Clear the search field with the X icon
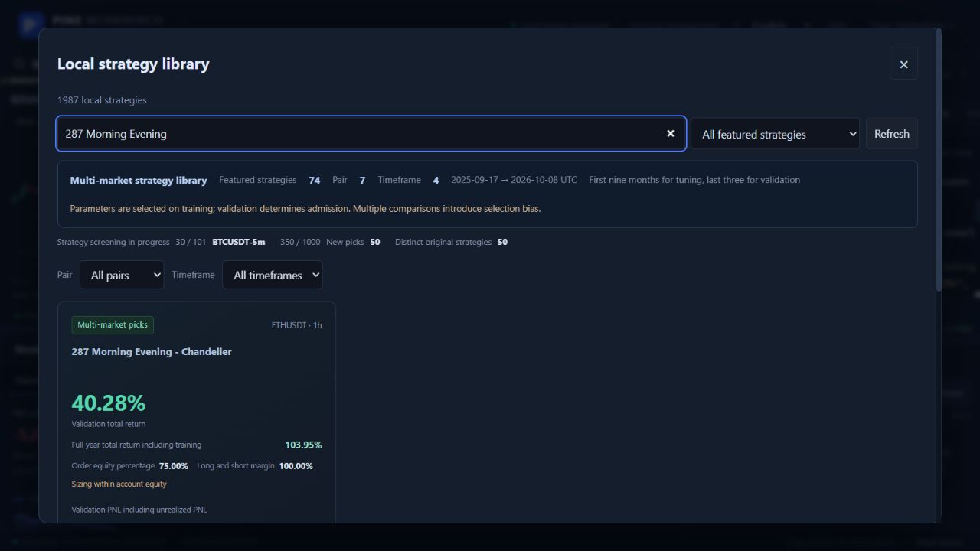This screenshot has width=980, height=551. point(671,133)
